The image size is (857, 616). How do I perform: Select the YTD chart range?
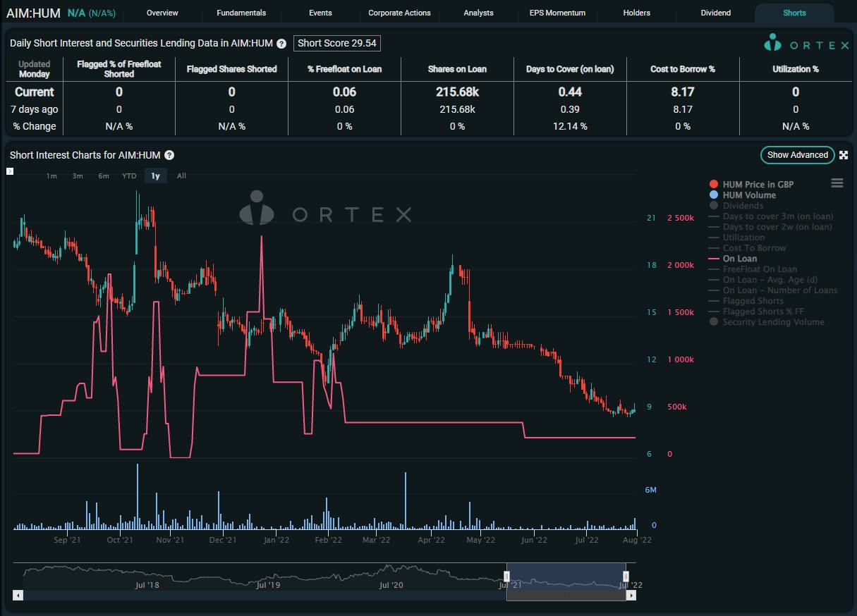[129, 175]
